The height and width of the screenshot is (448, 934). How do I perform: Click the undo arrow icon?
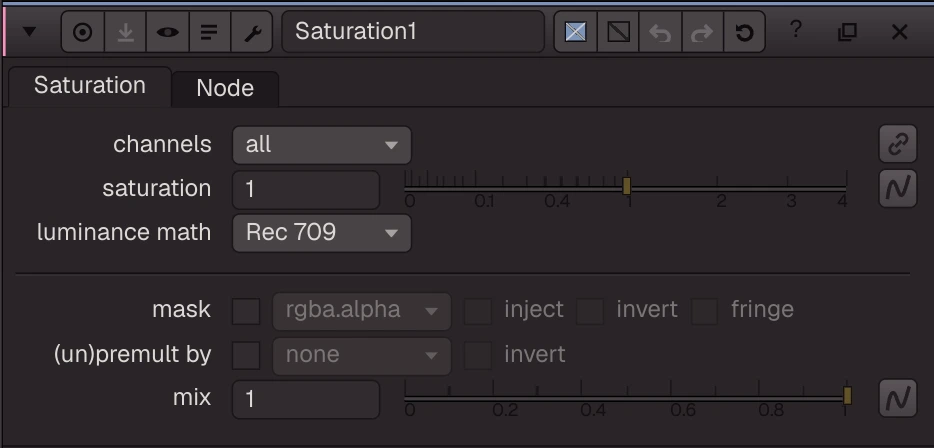tap(660, 32)
